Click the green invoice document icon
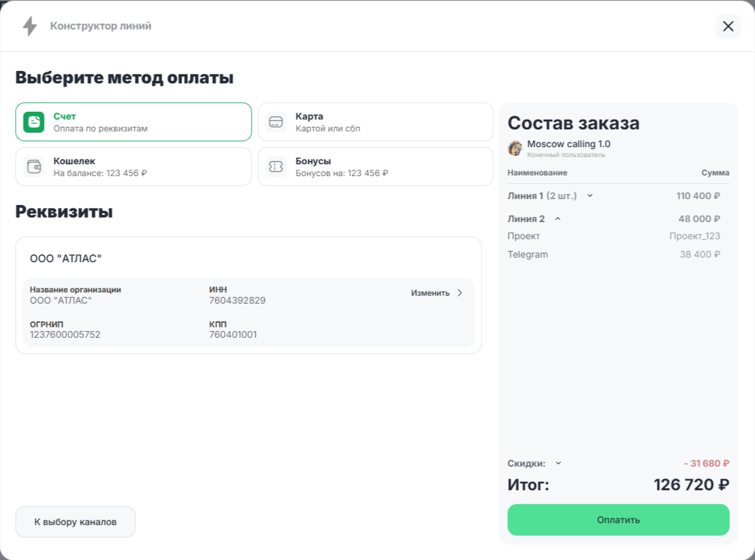 (x=34, y=122)
